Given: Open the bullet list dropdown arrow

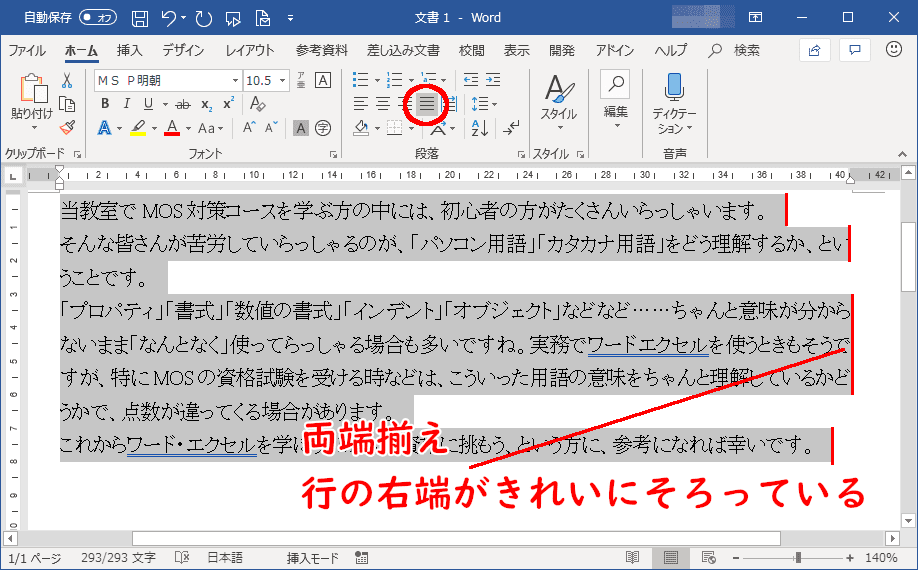Looking at the screenshot, I should (x=377, y=80).
